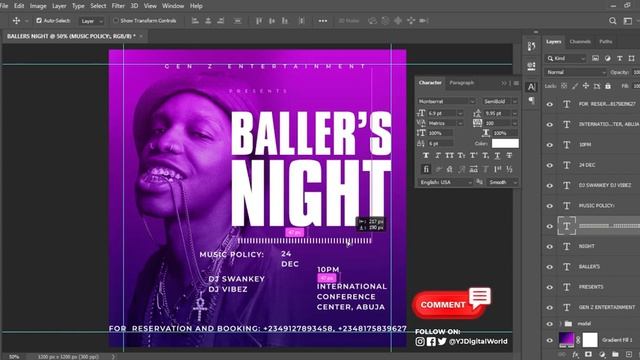Image resolution: width=640 pixels, height=360 pixels.
Task: Filter layers by type layer icon
Action: click(x=620, y=58)
